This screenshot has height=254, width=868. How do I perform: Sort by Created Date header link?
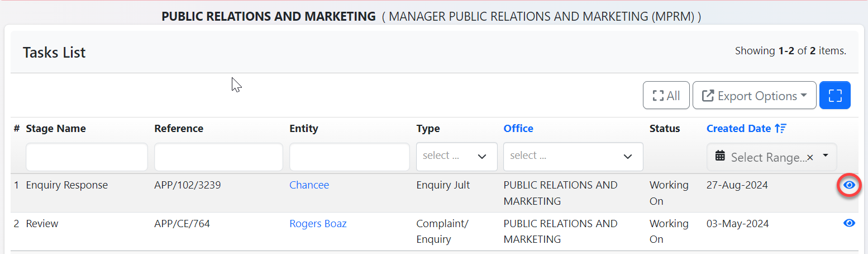pos(738,129)
